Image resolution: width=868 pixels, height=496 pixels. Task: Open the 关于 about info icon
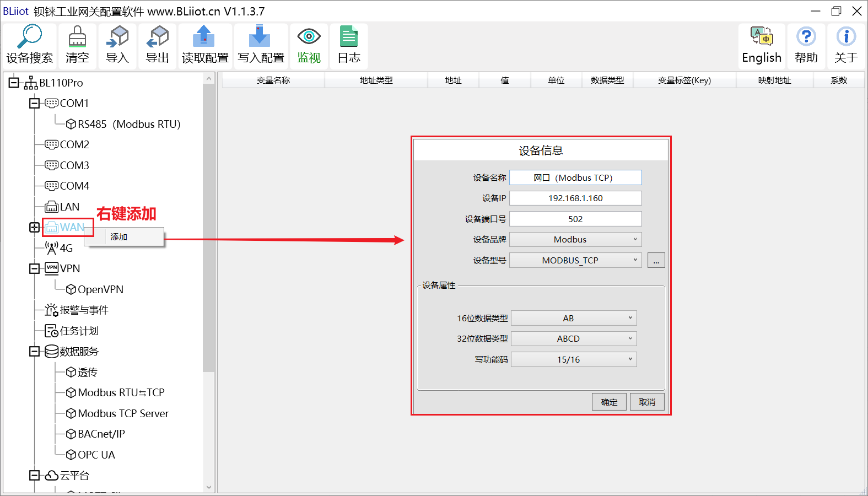click(846, 37)
